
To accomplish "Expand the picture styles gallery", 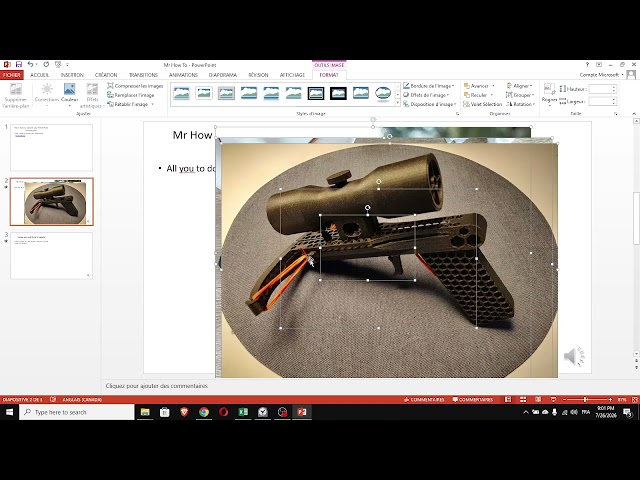I will click(x=398, y=104).
